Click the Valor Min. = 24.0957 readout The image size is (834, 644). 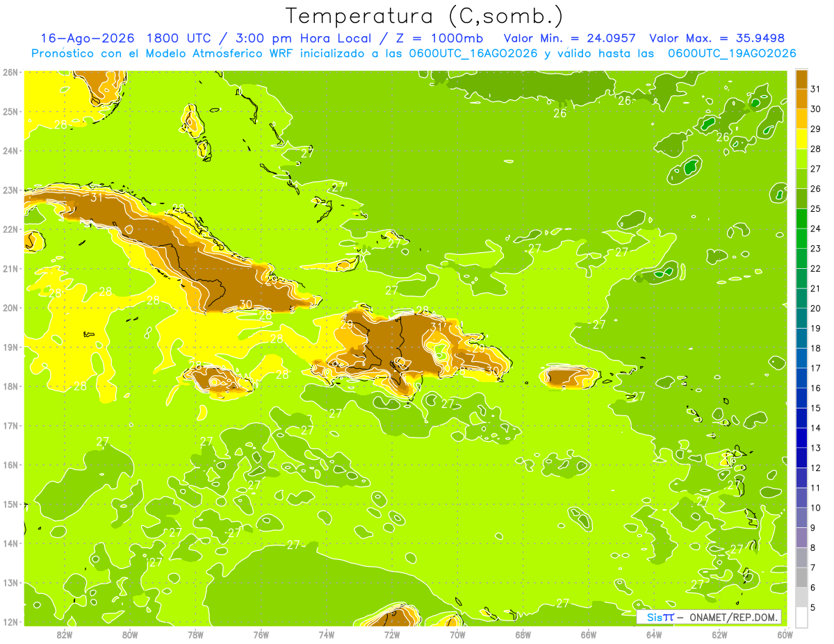click(x=569, y=38)
